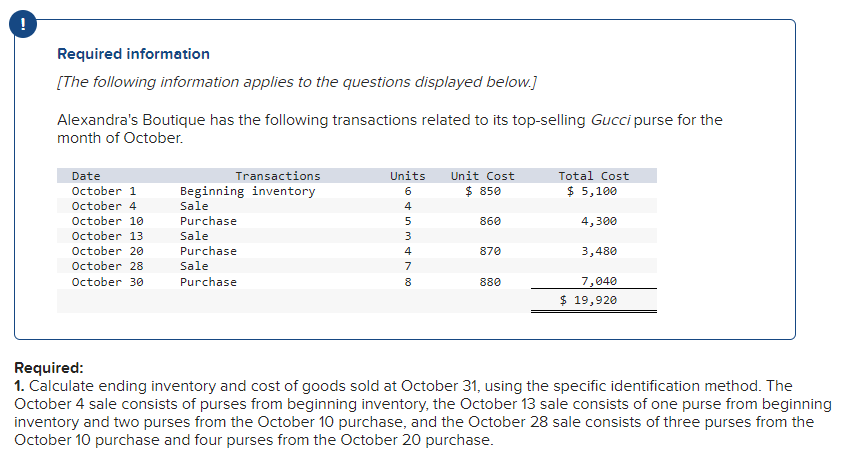Click the 'Date' column header
This screenshot has height=468, width=859.
[86, 176]
